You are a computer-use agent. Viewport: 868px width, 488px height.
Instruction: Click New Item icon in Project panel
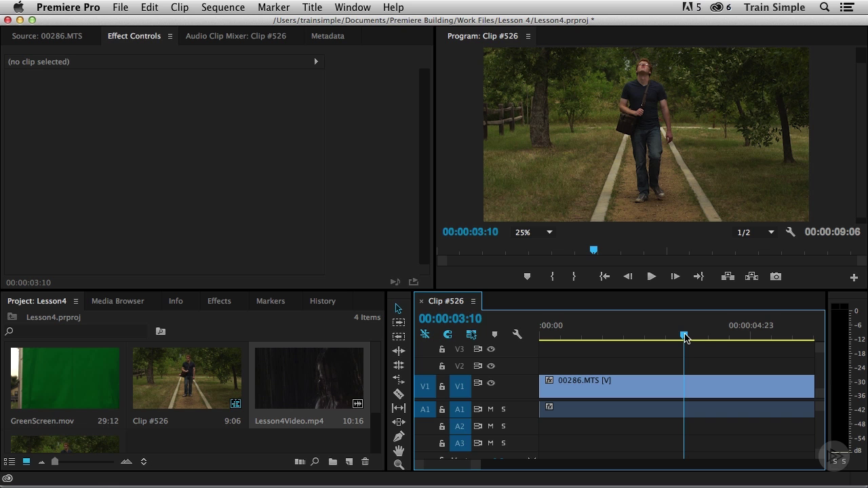click(349, 462)
